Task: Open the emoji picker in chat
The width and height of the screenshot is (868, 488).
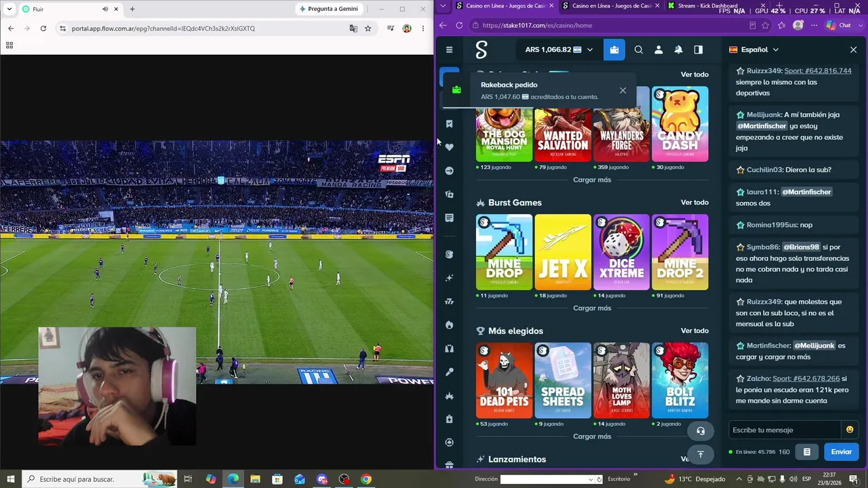Action: (849, 430)
